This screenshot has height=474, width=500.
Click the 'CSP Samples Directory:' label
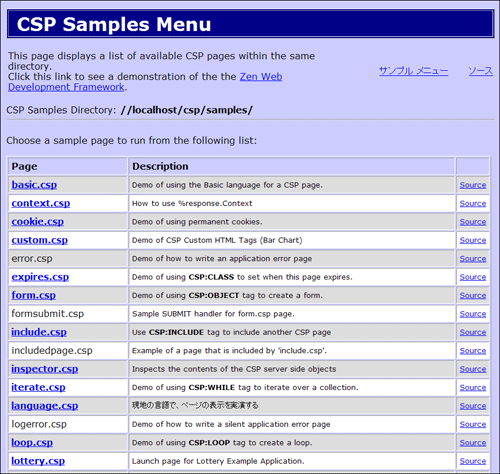(61, 110)
